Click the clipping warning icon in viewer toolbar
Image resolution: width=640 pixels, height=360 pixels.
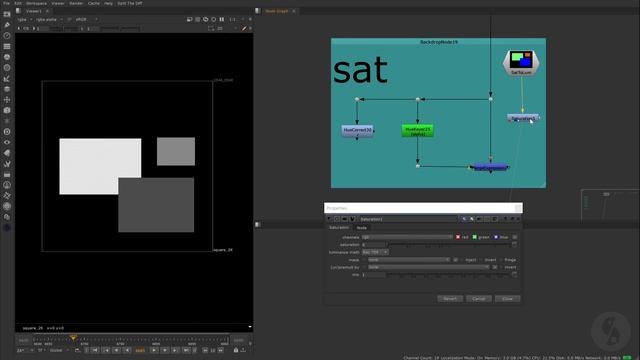pyautogui.click(x=198, y=19)
